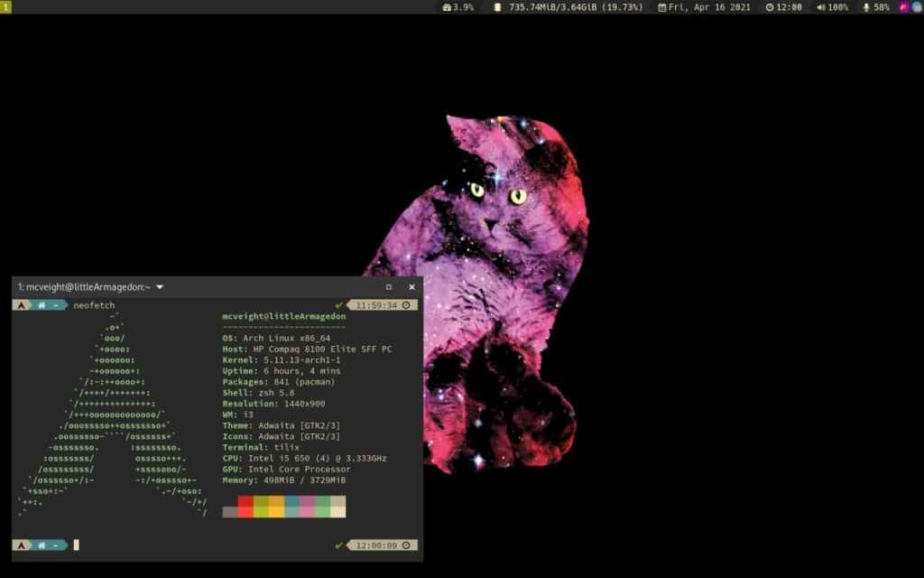The height and width of the screenshot is (578, 924).
Task: Click the calendar icon beside the date
Action: point(662,7)
